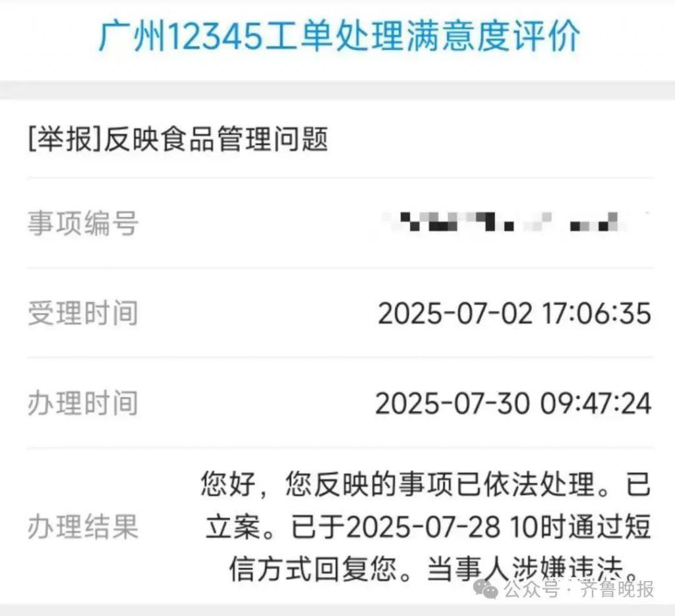Screen dimensions: 675x616
Task: Click the 齐鲁晚报 name in the watermark
Action: [616, 589]
